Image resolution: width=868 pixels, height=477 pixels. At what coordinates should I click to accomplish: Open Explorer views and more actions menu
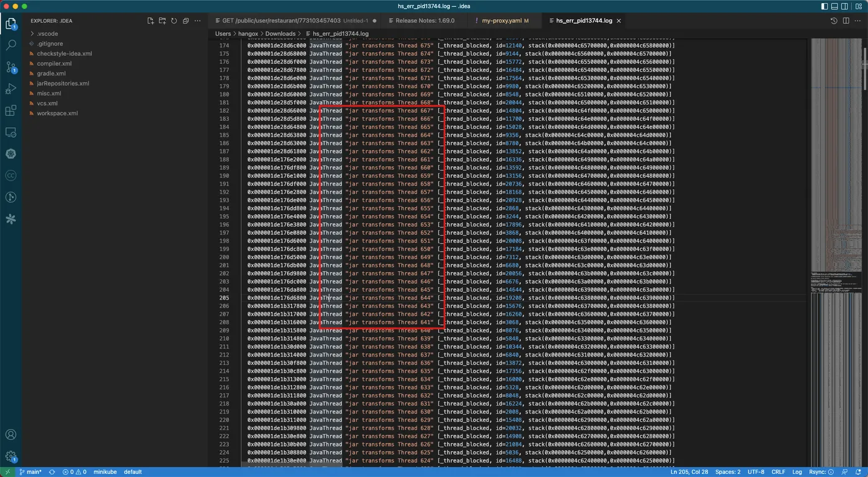point(198,20)
